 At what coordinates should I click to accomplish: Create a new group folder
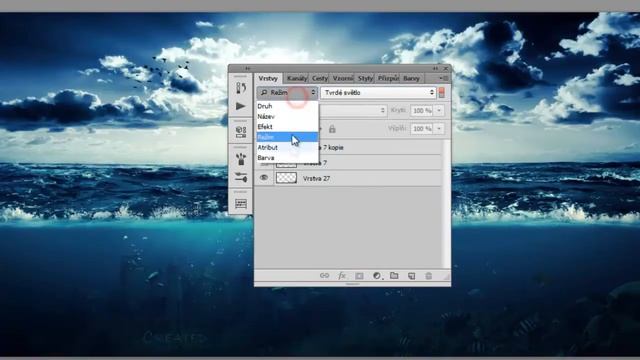click(394, 276)
